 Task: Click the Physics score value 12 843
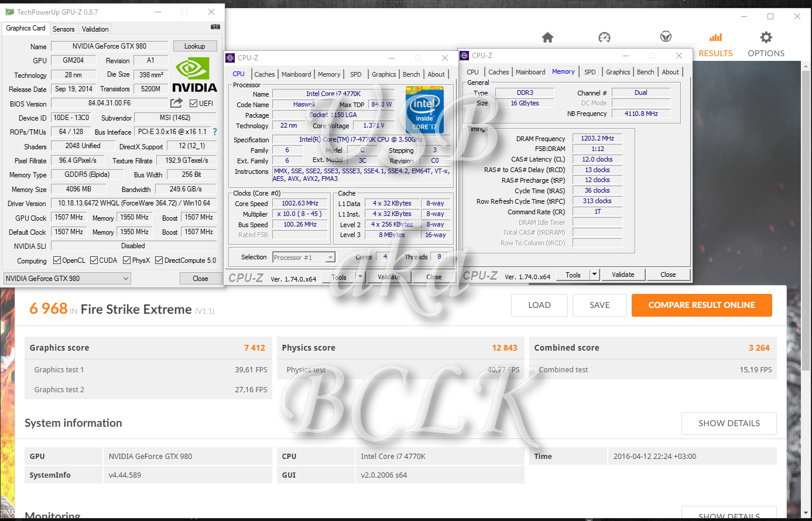pyautogui.click(x=505, y=348)
